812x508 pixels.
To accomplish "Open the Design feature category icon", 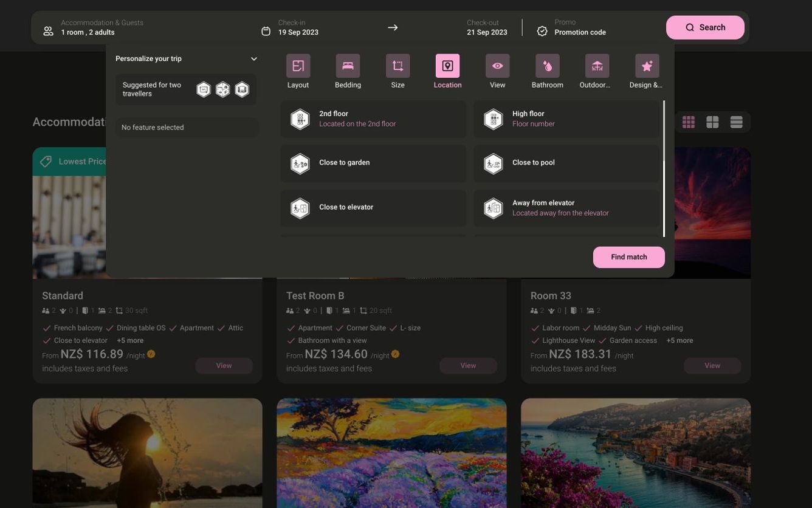I will coord(647,66).
